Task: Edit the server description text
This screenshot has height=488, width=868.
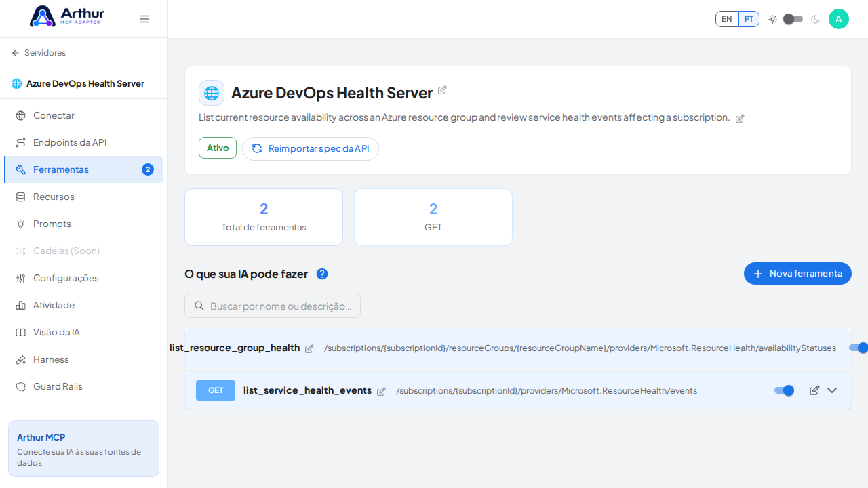Action: 740,118
